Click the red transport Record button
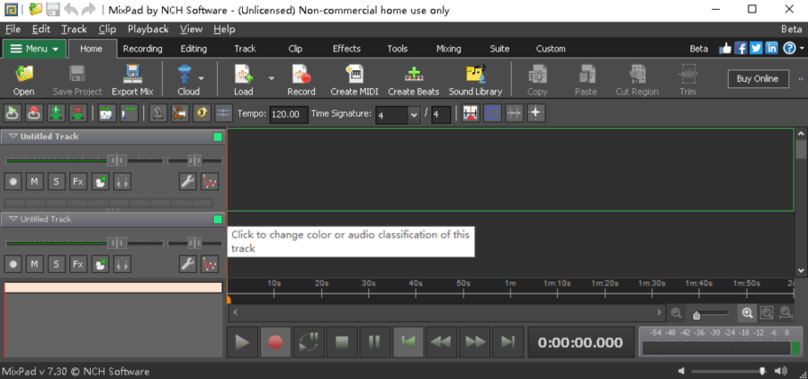 [275, 342]
